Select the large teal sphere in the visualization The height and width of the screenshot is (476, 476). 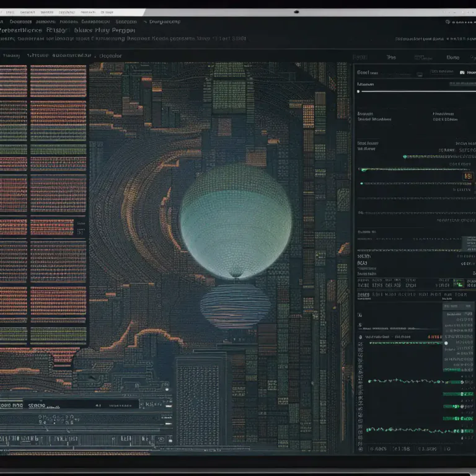pos(236,221)
